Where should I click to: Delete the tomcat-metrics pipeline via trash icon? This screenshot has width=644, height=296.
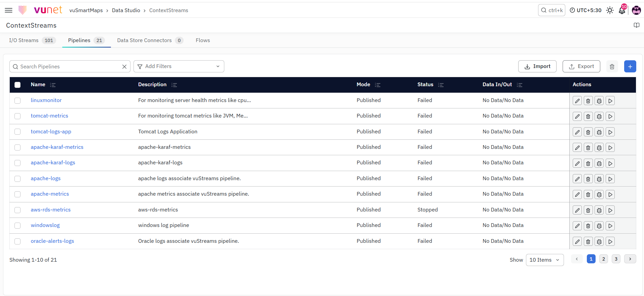tap(588, 117)
